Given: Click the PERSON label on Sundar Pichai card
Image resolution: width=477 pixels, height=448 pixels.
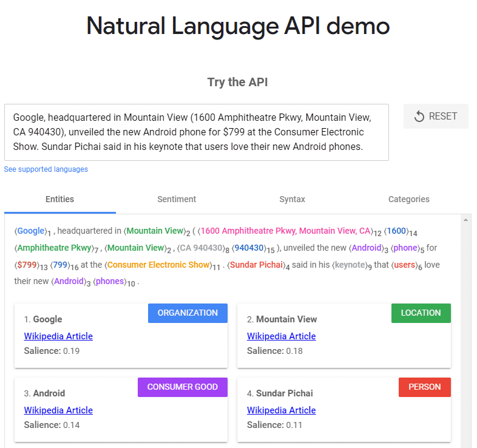Looking at the screenshot, I should [425, 387].
